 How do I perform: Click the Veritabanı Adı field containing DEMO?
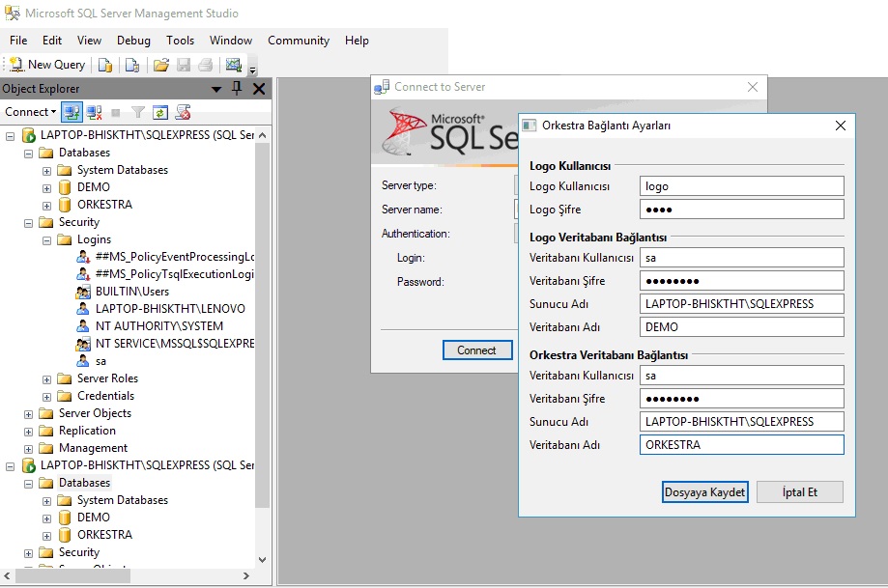tap(741, 327)
